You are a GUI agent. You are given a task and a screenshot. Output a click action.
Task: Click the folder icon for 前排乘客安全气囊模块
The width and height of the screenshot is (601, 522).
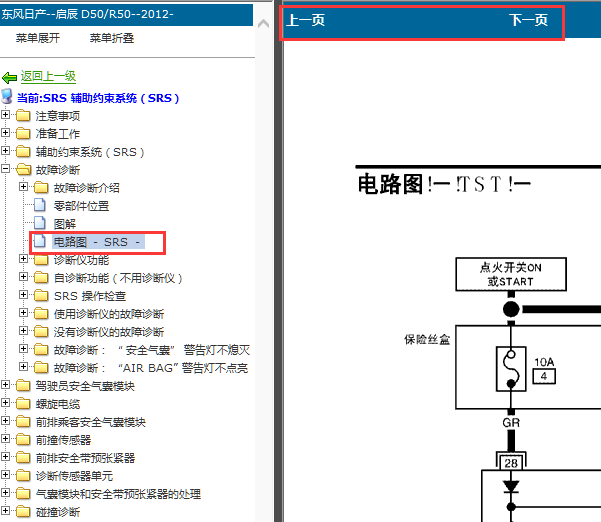[x=23, y=422]
